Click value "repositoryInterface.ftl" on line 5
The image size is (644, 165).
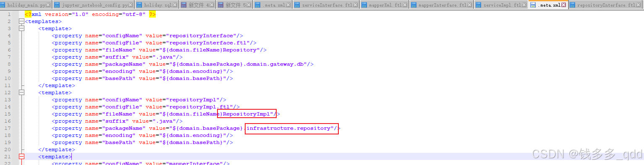coord(209,43)
